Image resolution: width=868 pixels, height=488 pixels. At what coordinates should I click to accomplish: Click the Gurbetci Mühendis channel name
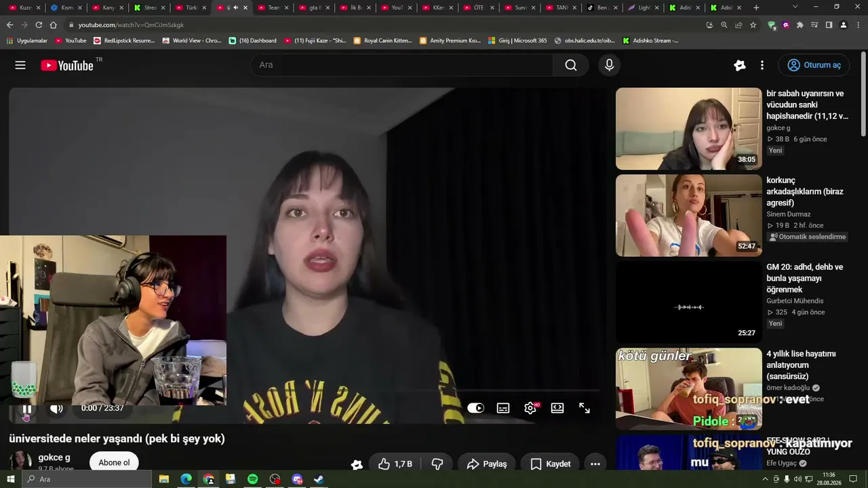795,301
